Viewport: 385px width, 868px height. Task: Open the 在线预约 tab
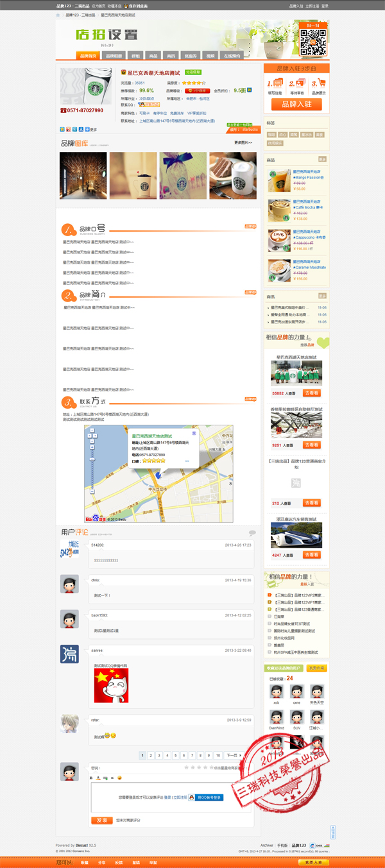coord(232,56)
